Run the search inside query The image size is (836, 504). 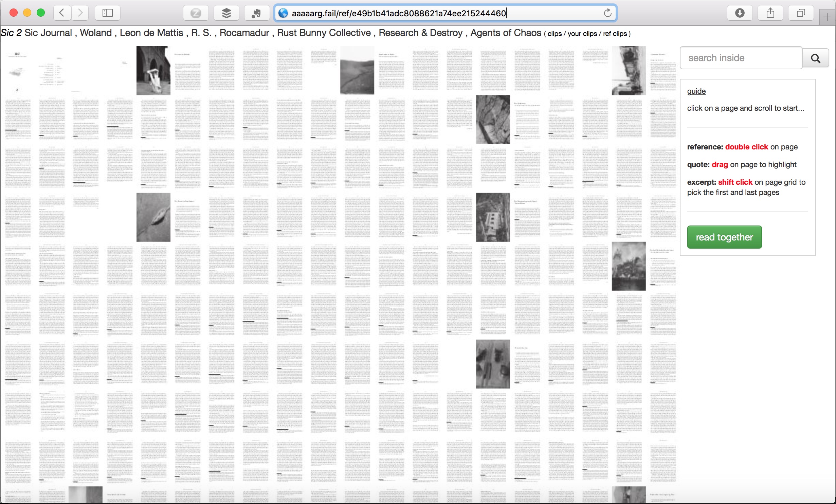click(816, 58)
